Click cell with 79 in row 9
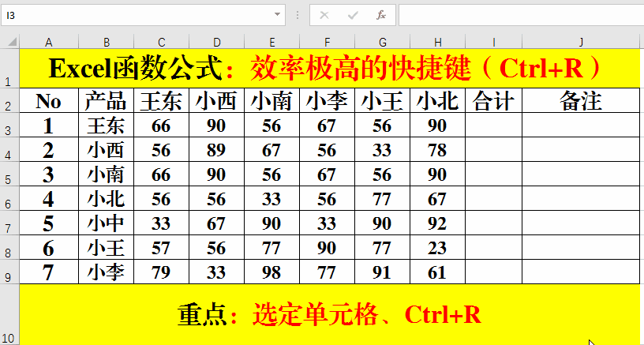 pos(162,272)
